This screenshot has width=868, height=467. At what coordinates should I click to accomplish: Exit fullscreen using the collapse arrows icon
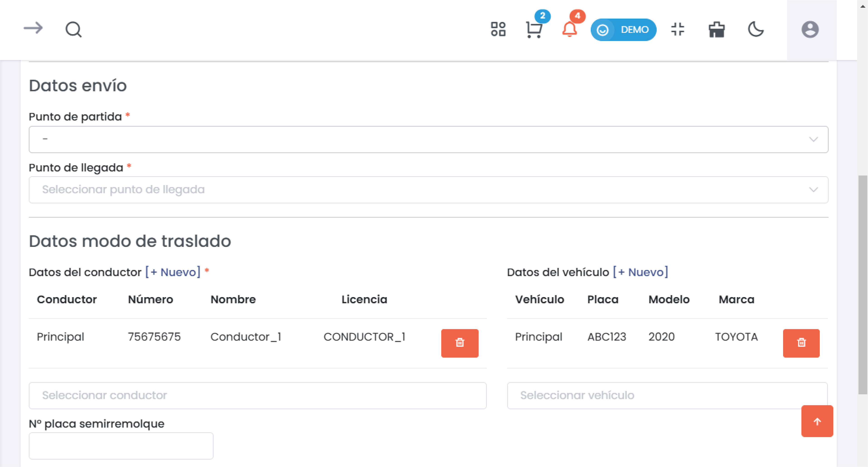point(678,29)
